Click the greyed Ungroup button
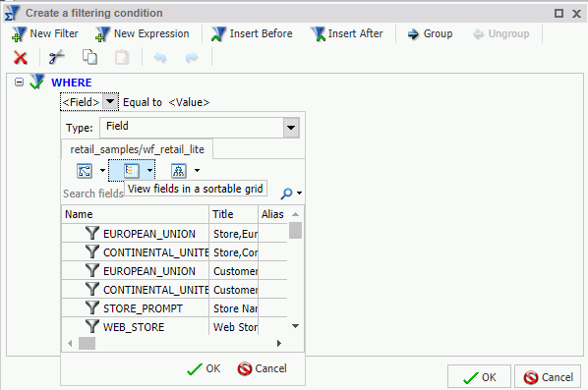Image resolution: width=588 pixels, height=390 pixels. coord(501,33)
